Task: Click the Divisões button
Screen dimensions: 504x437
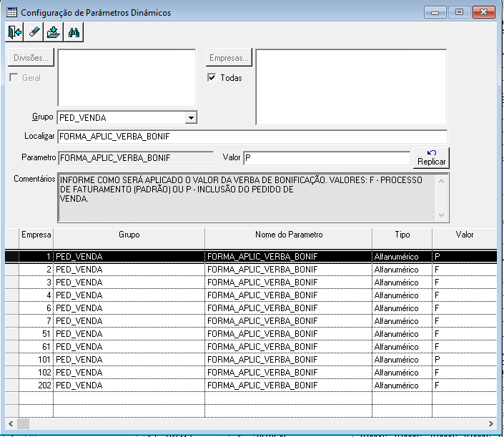Action: click(31, 57)
